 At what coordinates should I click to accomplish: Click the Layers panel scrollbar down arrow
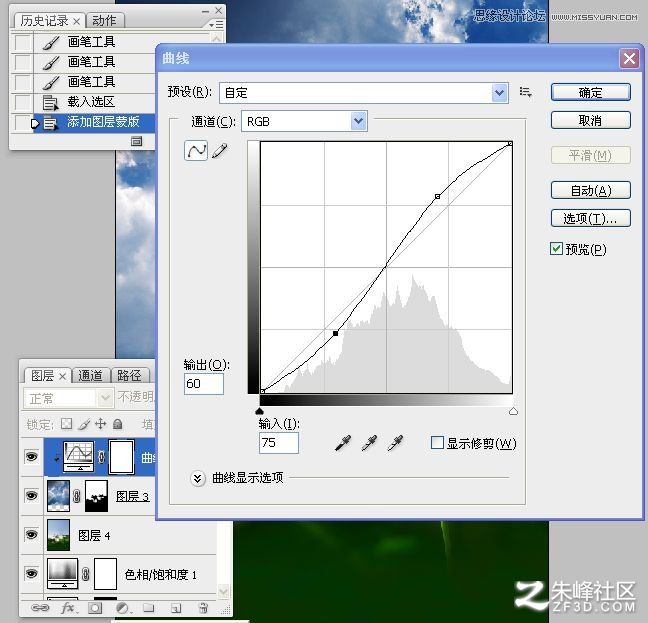pyautogui.click(x=223, y=591)
